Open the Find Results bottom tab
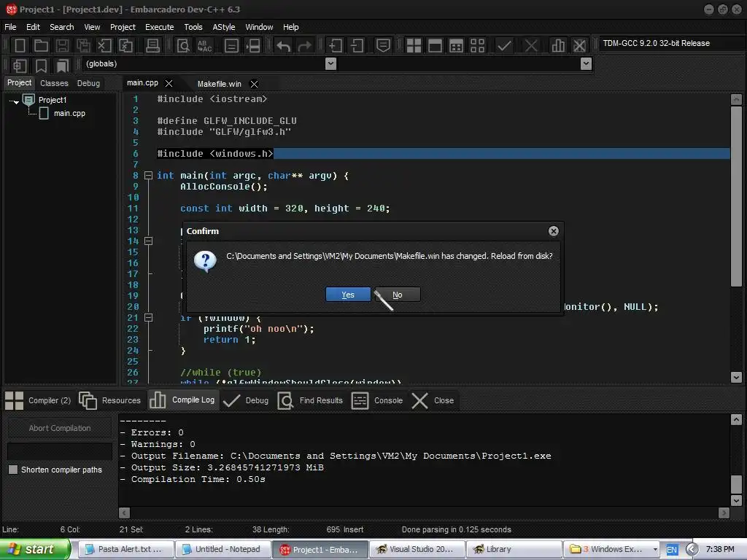This screenshot has height=560, width=747. coord(310,400)
